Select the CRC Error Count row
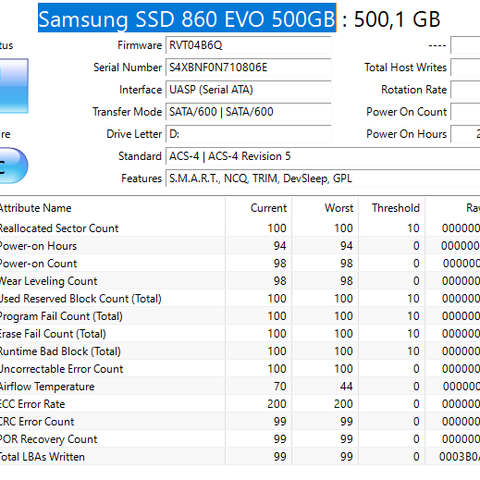The height and width of the screenshot is (480, 480). [240, 422]
